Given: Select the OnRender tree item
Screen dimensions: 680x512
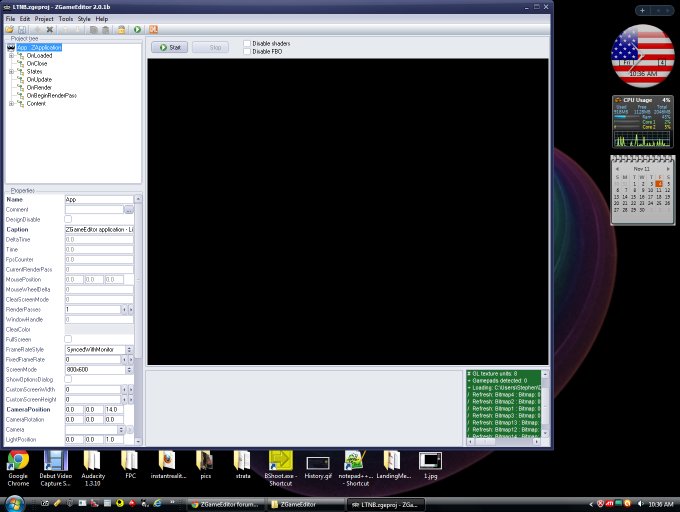Looking at the screenshot, I should 39,88.
